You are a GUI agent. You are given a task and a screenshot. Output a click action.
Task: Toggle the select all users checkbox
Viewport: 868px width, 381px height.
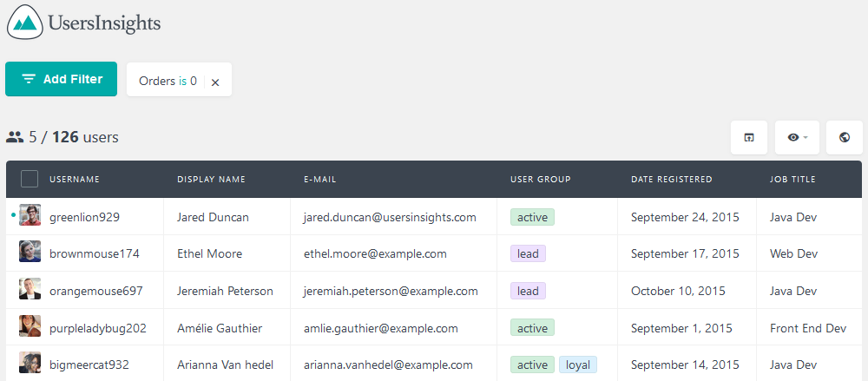pyautogui.click(x=30, y=180)
